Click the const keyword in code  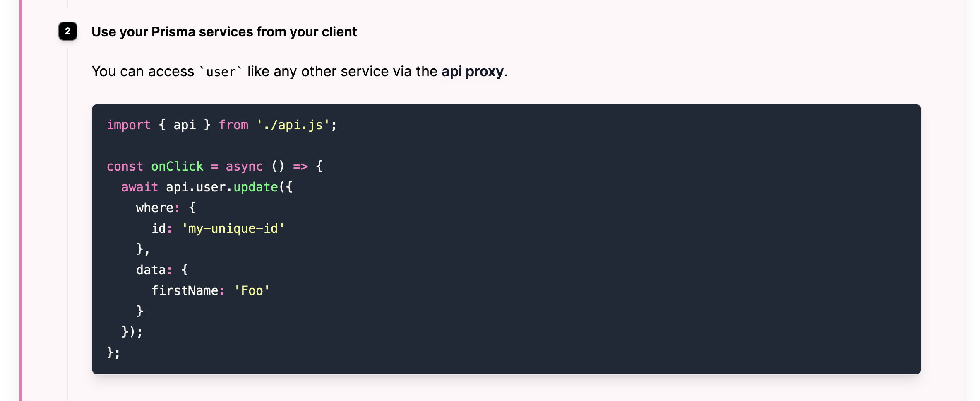(125, 166)
